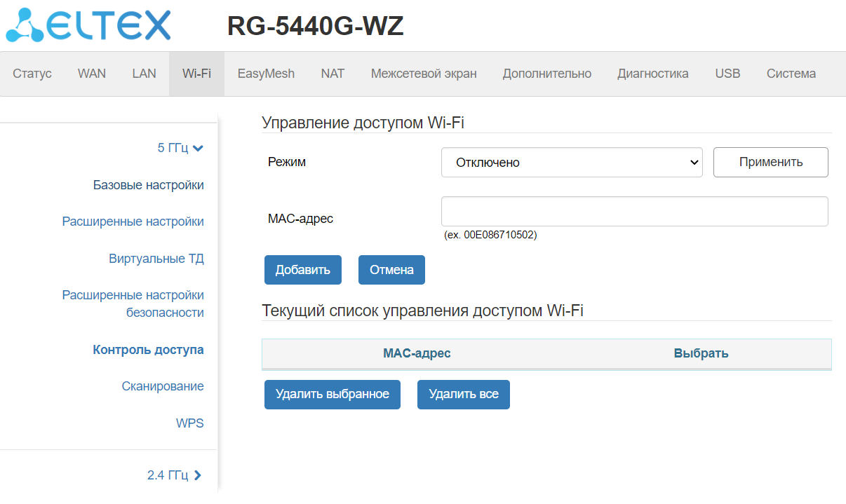Collapse the 5 ГГц section chevron

[198, 148]
